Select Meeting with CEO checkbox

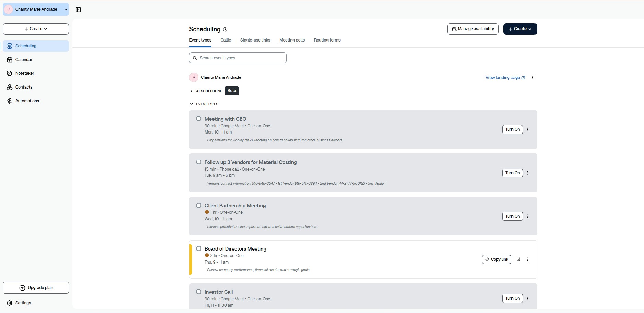coord(199,119)
